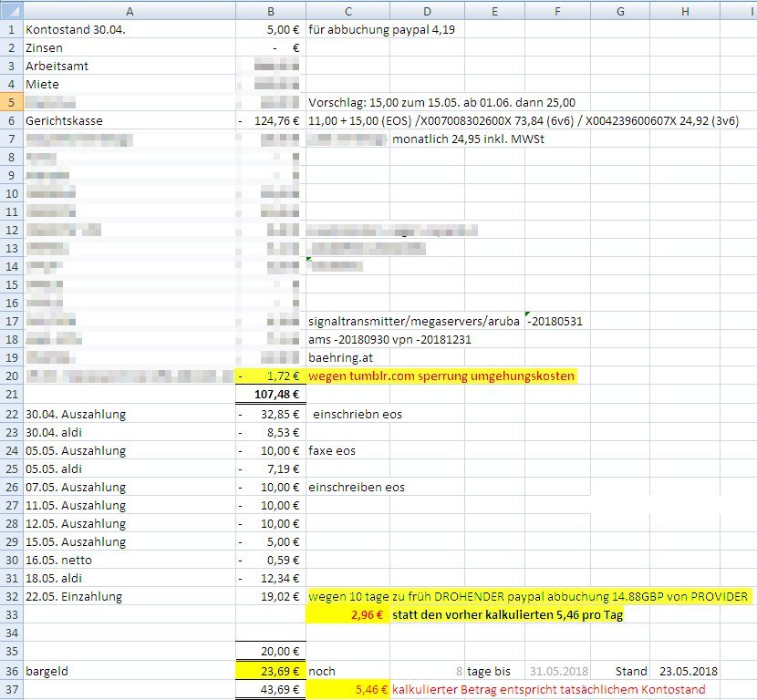The image size is (757, 700).
Task: Select column B header
Action: coord(271,10)
